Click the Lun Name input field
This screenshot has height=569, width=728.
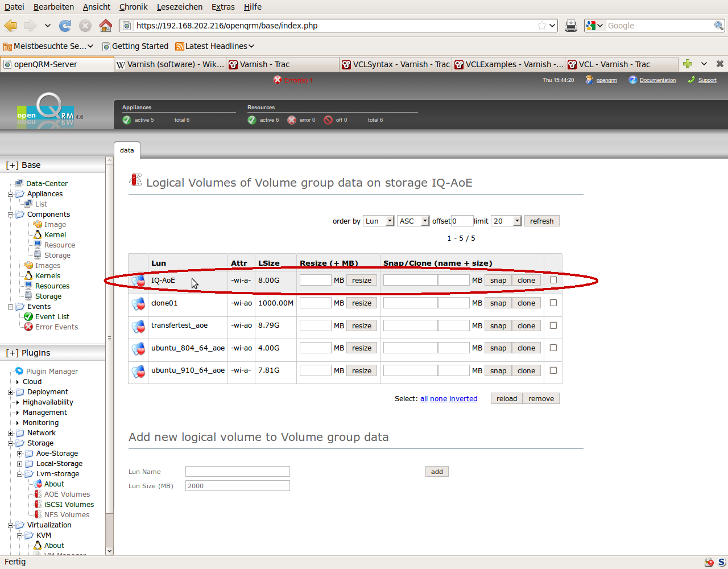pos(237,472)
